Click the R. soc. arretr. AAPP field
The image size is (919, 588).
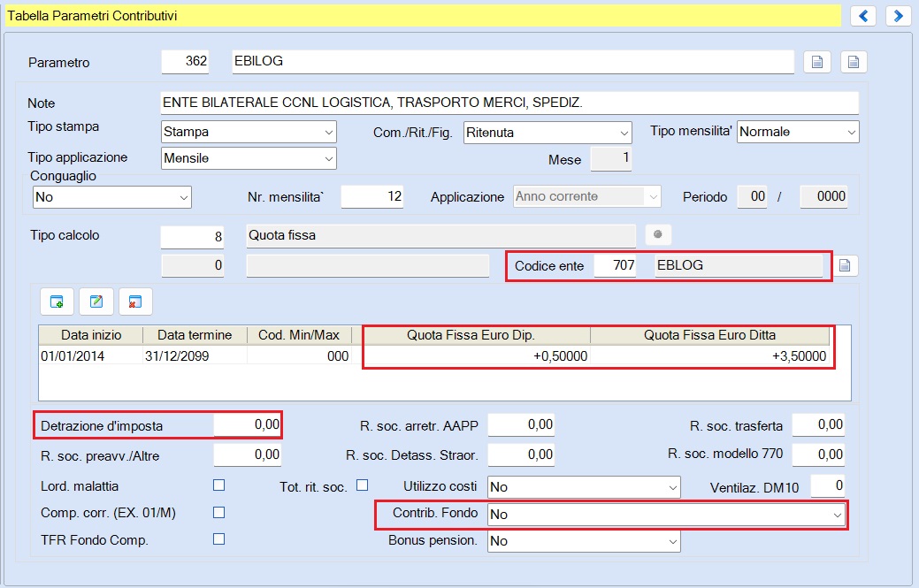click(520, 424)
